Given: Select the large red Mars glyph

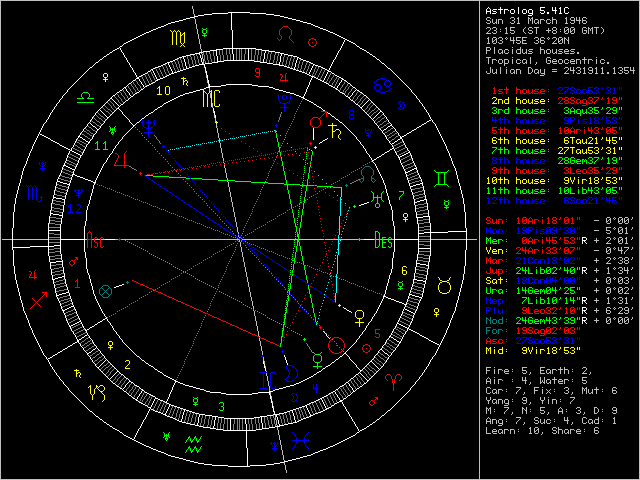Looking at the screenshot, I should pyautogui.click(x=318, y=119).
